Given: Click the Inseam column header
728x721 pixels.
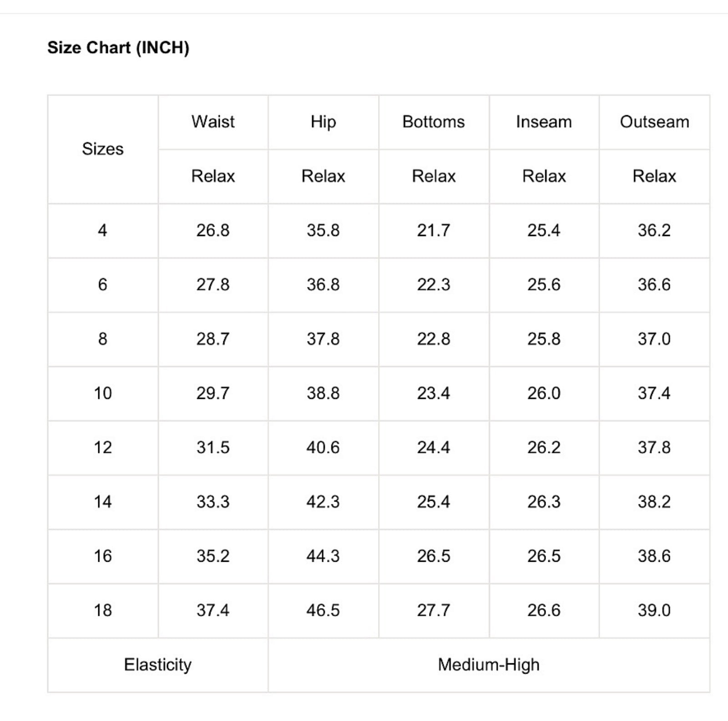Looking at the screenshot, I should (544, 122).
